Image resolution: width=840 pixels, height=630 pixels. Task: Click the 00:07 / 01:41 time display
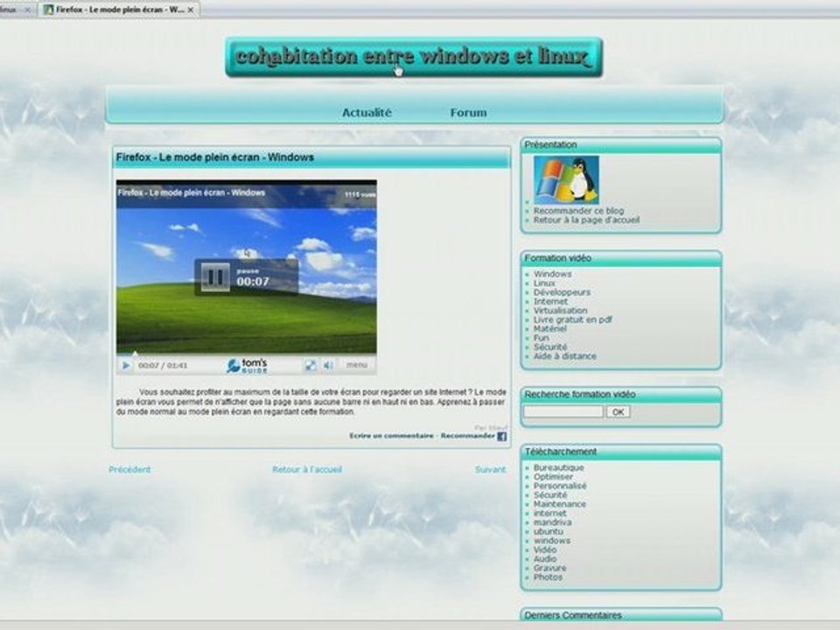pyautogui.click(x=163, y=366)
